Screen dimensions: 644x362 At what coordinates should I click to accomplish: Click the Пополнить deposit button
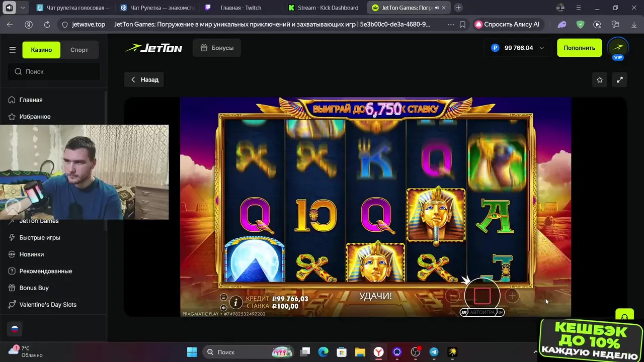click(x=579, y=48)
